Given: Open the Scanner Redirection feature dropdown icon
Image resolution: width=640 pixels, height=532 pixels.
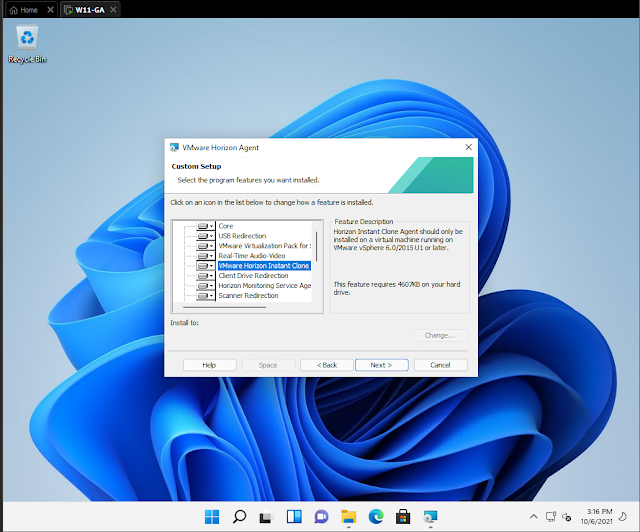Looking at the screenshot, I should (205, 296).
